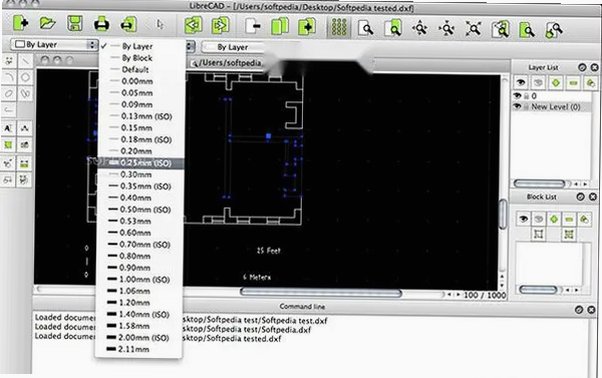The height and width of the screenshot is (378, 602).
Task: Click the Redo arrow icon
Action: coord(220,25)
